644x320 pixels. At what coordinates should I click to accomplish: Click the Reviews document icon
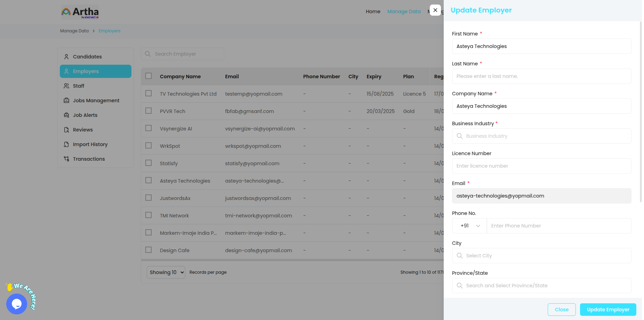[66, 130]
